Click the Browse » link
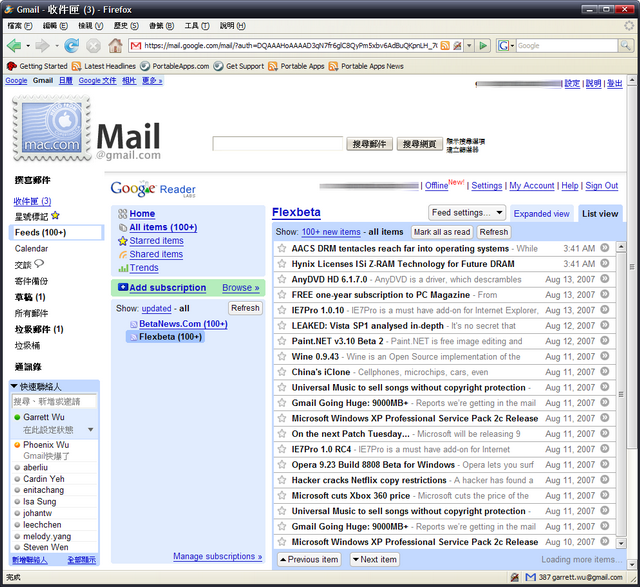Screen dimensions: 640x587 (x=241, y=287)
